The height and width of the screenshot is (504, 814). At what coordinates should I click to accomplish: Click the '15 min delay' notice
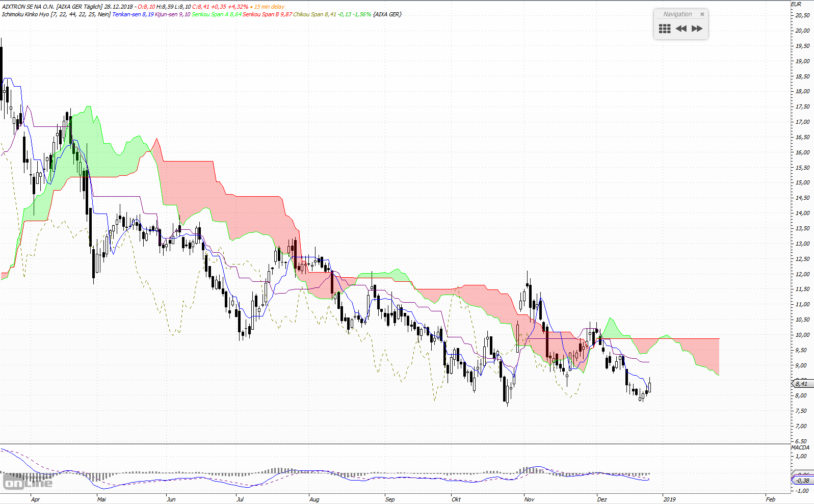point(269,7)
